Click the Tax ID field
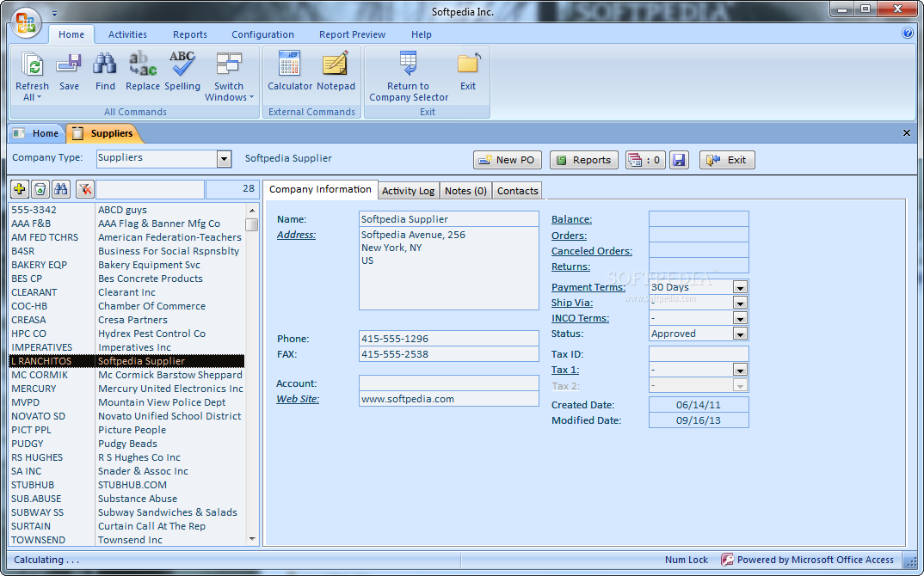The width and height of the screenshot is (924, 576). point(699,354)
